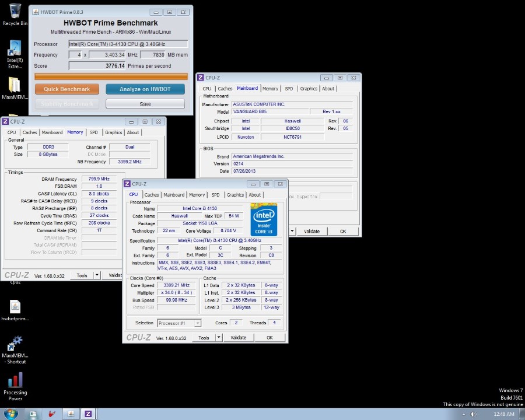Click CPU-Z CPU window title icon
Viewport: 525px width, 420px height.
127,184
